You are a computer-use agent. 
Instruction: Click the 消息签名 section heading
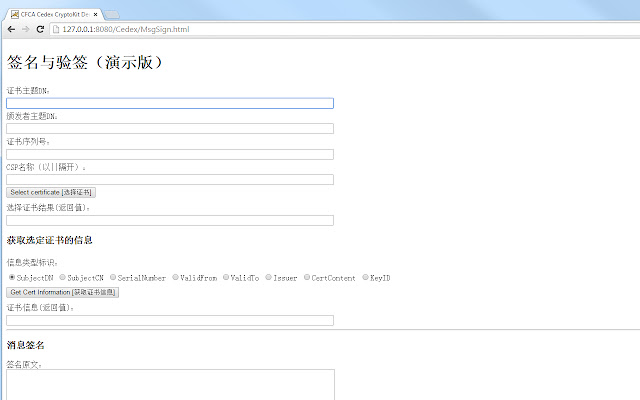(x=25, y=345)
